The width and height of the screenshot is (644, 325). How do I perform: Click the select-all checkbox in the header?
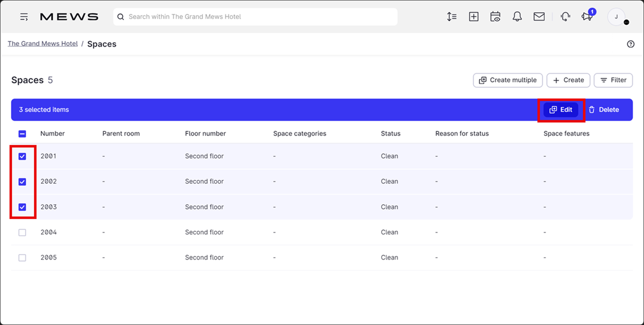coord(22,134)
